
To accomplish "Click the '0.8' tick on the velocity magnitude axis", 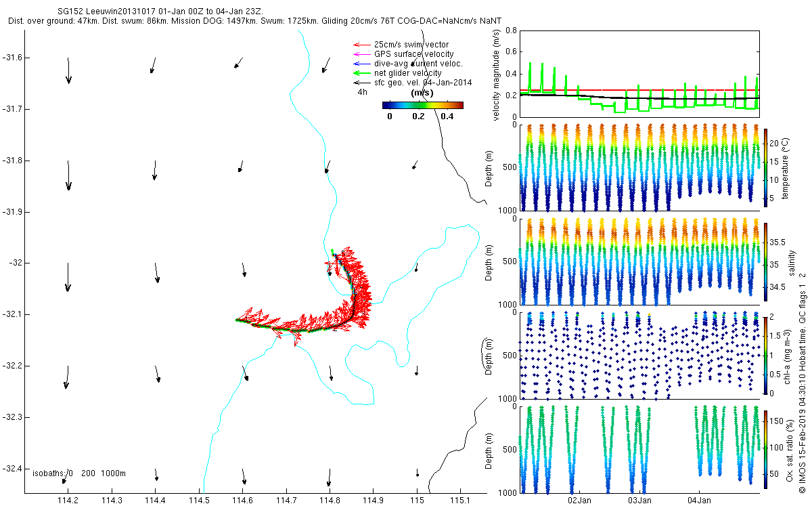I will (512, 30).
